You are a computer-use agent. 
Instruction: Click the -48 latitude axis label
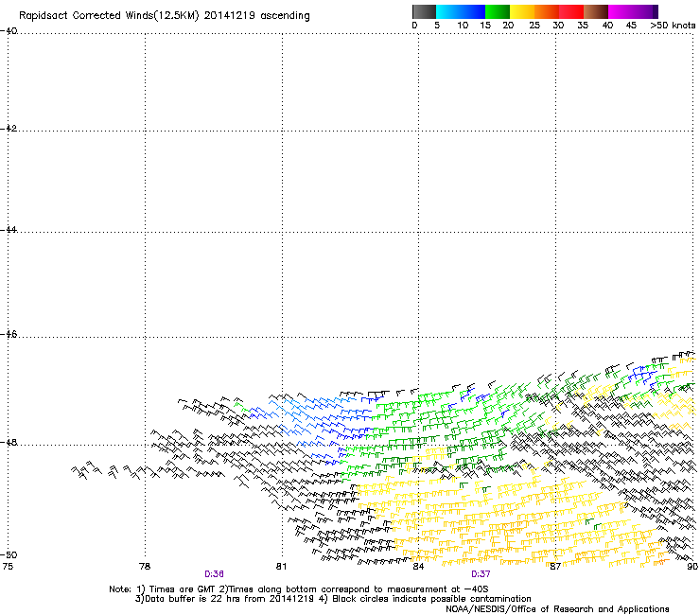point(9,442)
